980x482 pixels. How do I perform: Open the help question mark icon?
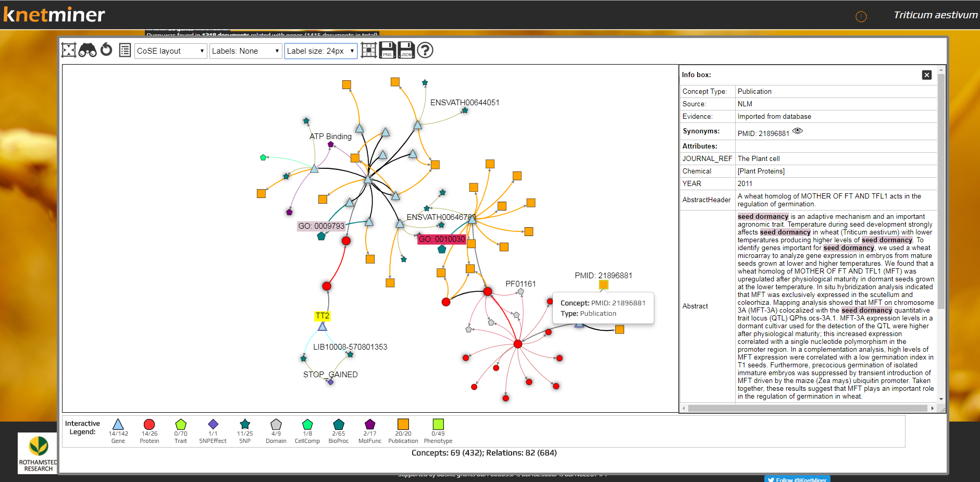(425, 51)
